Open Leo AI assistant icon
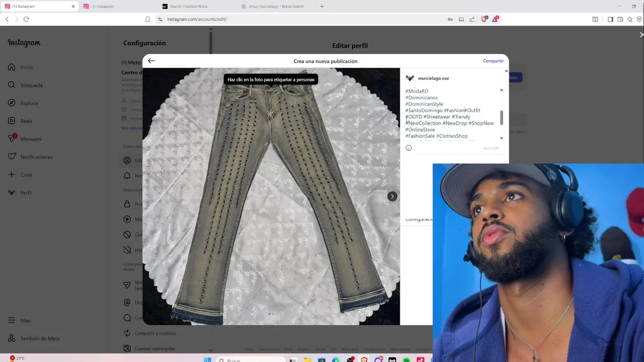 tap(630, 19)
